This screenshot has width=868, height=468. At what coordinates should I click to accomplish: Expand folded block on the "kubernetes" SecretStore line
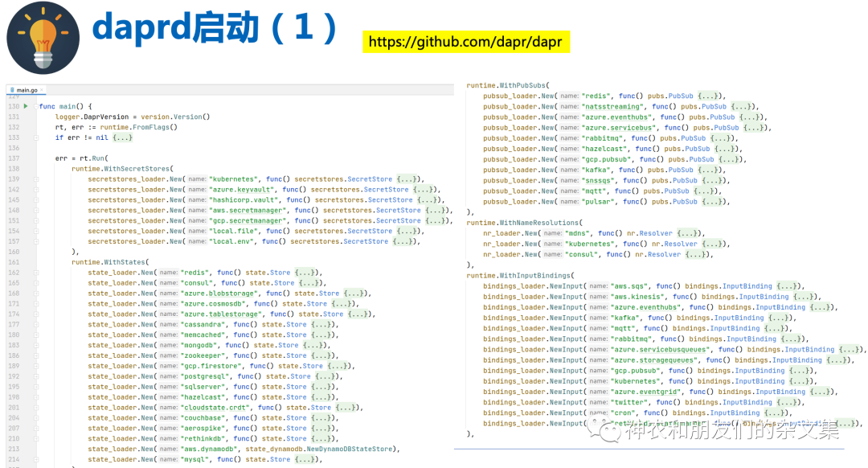click(407, 179)
